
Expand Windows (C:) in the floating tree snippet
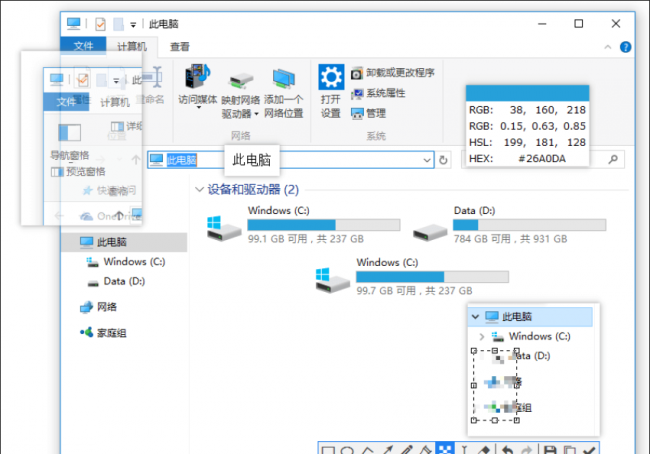point(482,336)
